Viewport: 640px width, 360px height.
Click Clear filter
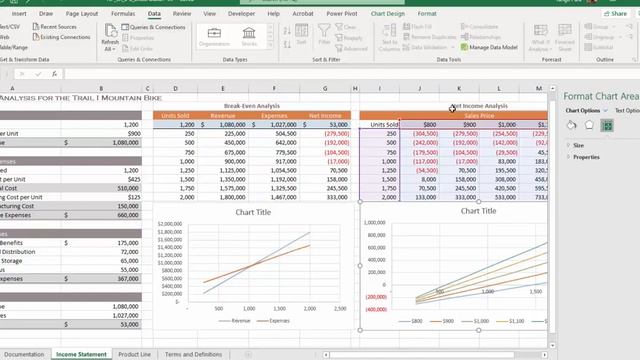[346, 27]
